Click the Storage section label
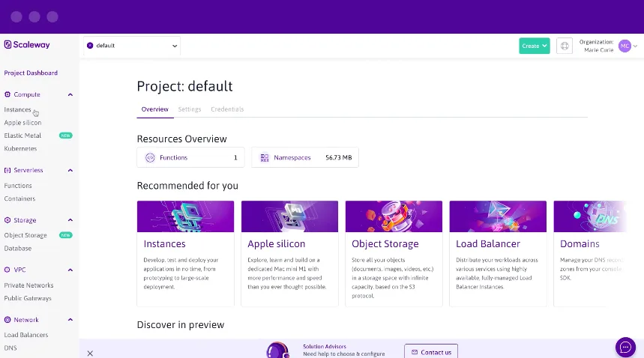The height and width of the screenshot is (358, 644). [25, 220]
